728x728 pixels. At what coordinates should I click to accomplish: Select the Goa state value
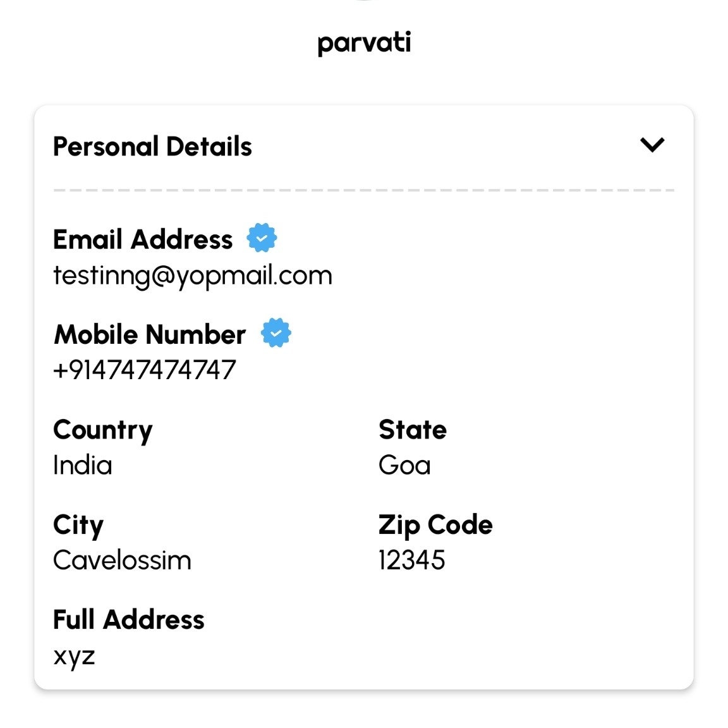404,465
